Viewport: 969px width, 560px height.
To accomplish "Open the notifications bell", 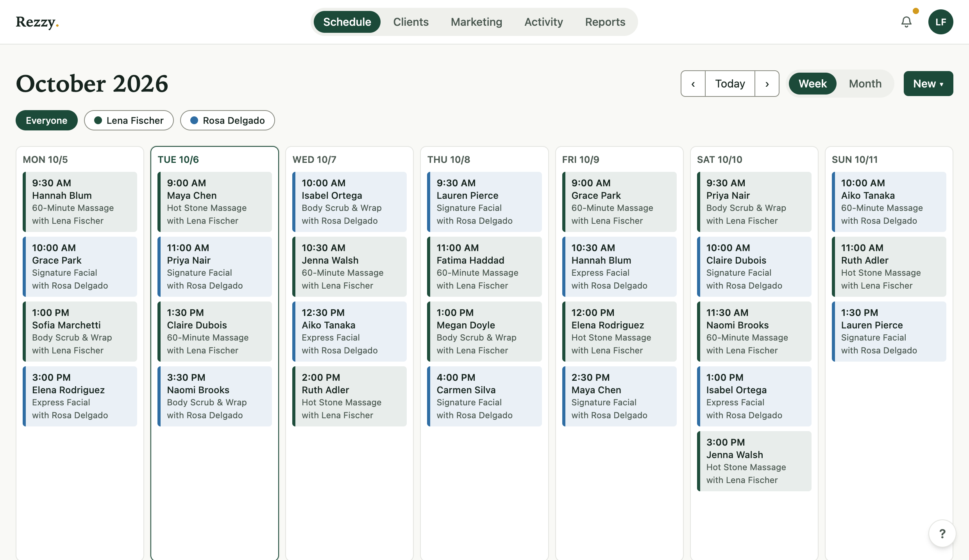I will [906, 22].
